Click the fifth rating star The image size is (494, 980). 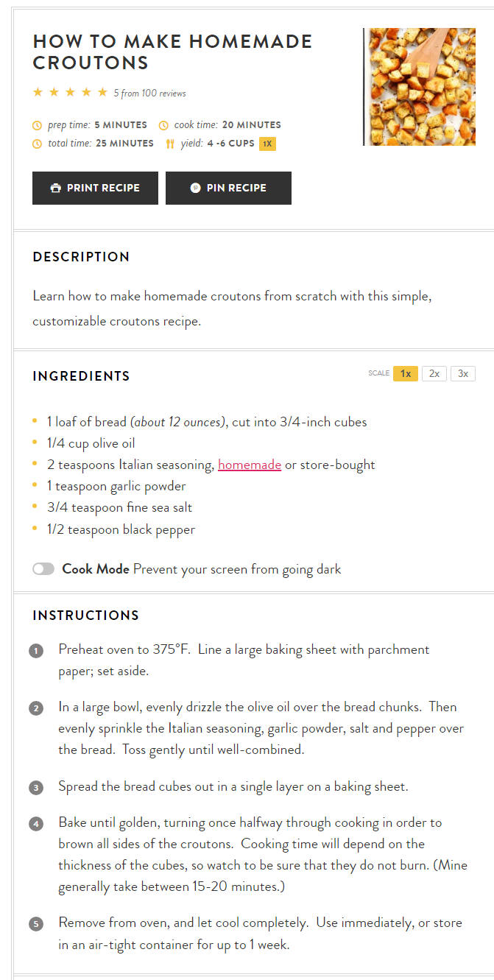click(102, 92)
